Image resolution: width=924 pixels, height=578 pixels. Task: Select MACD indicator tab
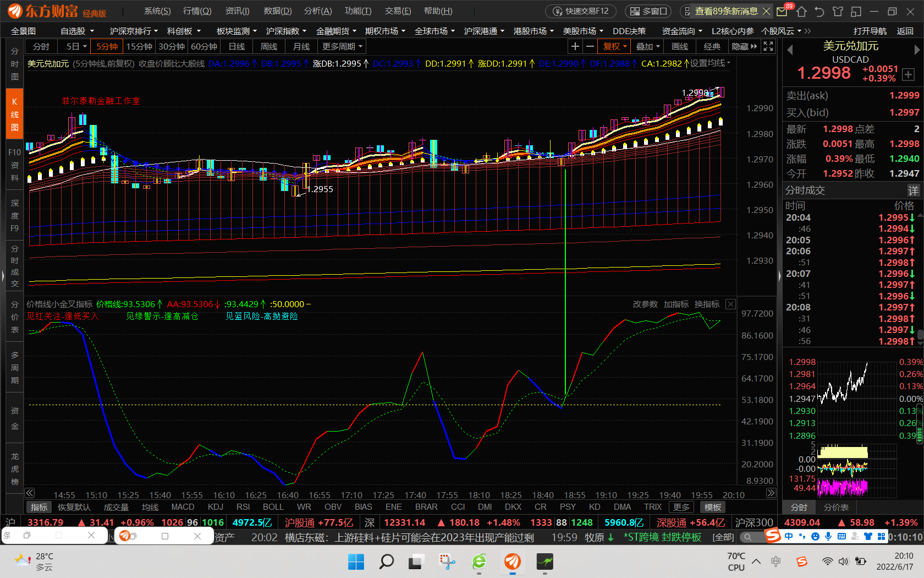(x=183, y=507)
